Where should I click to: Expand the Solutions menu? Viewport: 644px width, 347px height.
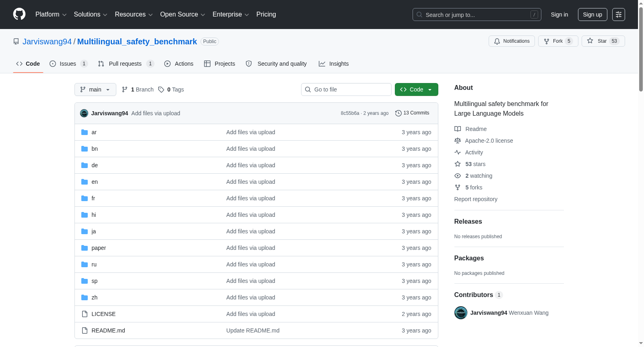click(91, 15)
